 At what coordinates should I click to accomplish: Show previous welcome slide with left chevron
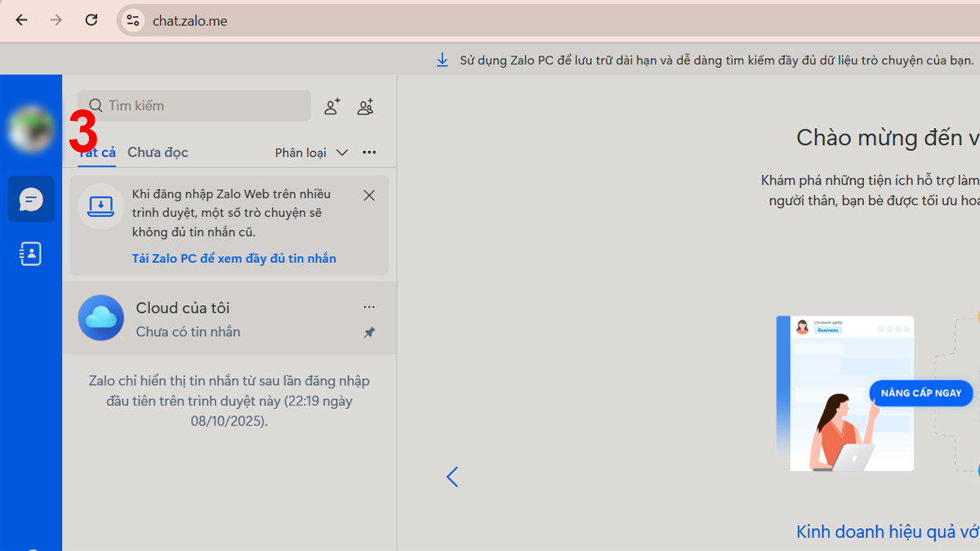point(452,477)
